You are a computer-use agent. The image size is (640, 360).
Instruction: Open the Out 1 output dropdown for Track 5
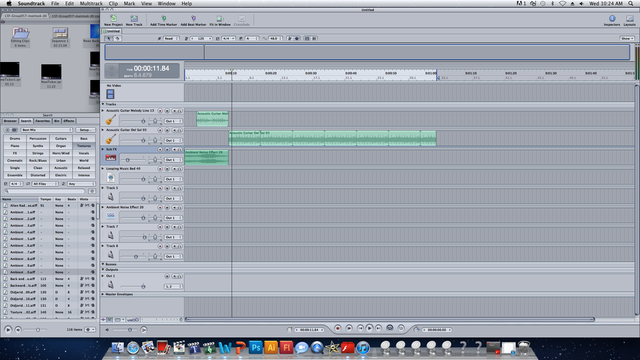(173, 198)
